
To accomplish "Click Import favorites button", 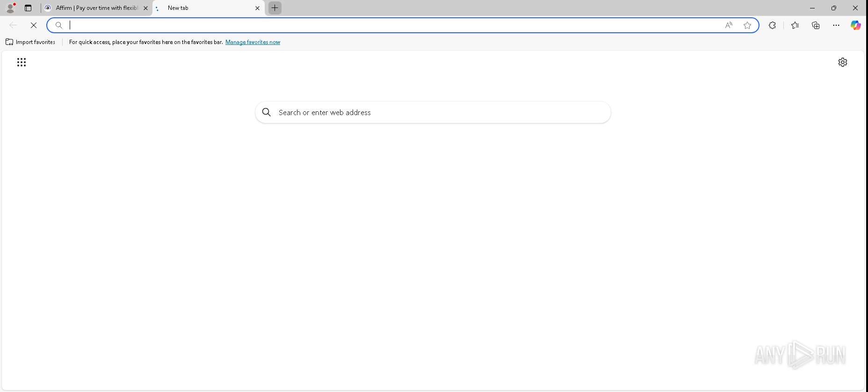I will [x=30, y=42].
